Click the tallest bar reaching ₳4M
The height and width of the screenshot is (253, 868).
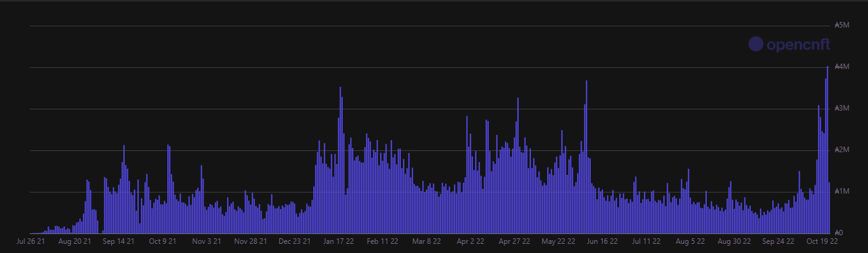click(828, 150)
